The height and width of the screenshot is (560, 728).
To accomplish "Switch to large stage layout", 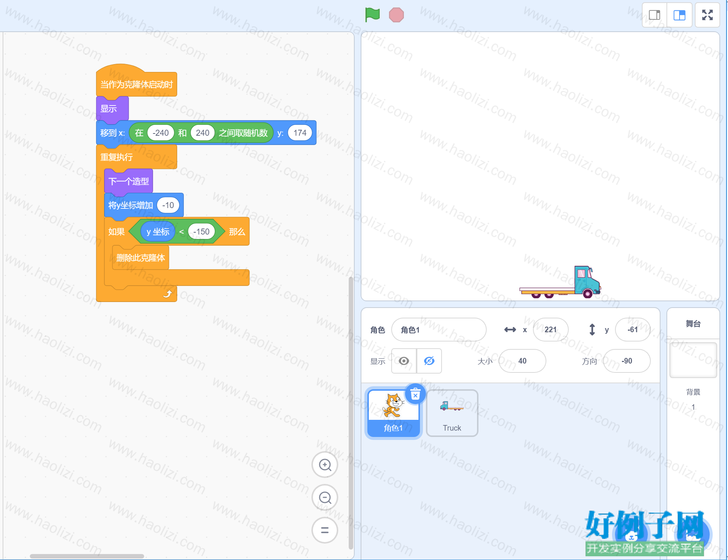I will pyautogui.click(x=680, y=15).
